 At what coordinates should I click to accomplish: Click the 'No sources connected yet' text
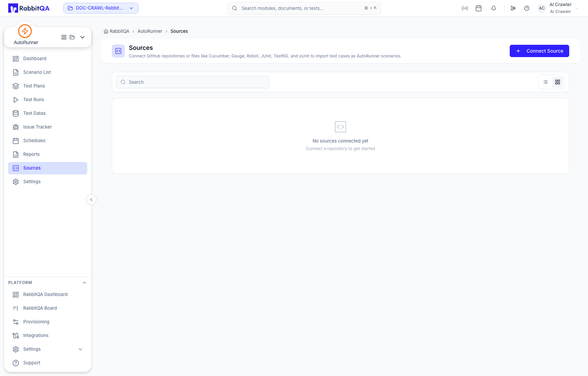340,141
